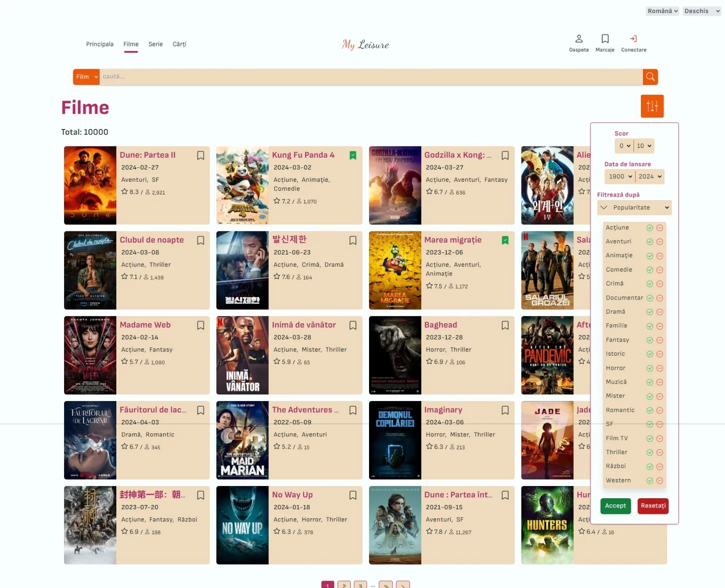Screen dimensions: 725x588
Task: Include the Documentar genre
Action: tap(650, 298)
